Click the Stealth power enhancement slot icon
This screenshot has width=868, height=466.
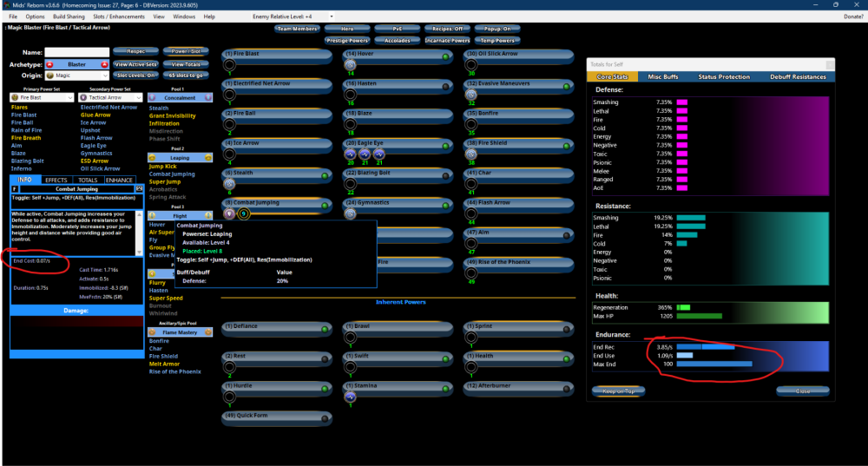tap(230, 184)
